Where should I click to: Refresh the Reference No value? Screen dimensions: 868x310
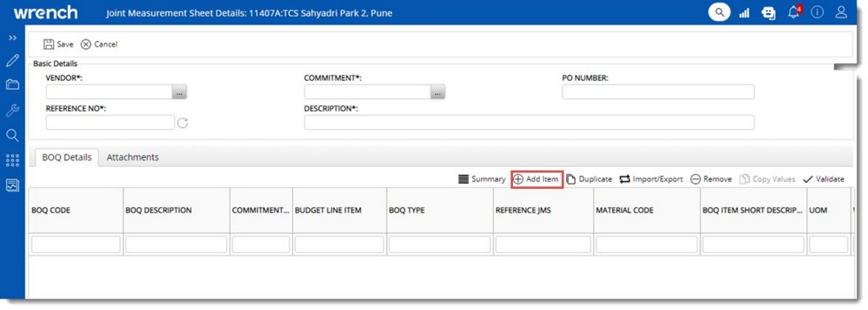182,123
